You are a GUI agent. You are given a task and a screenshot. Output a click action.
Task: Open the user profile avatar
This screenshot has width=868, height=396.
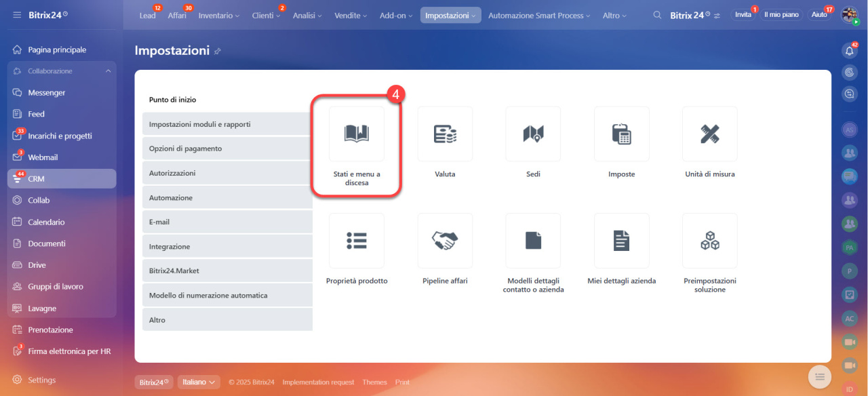[850, 15]
